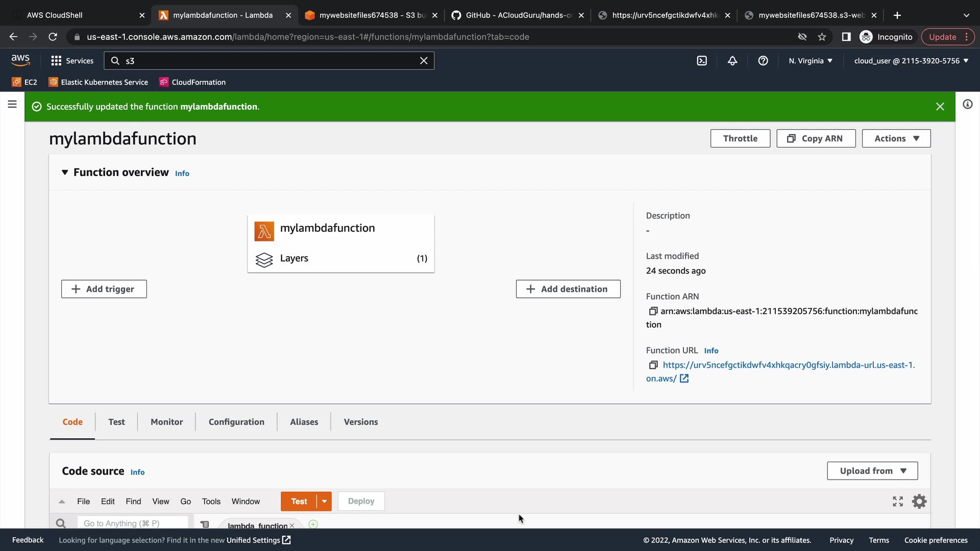Collapse the Function overview section

[x=65, y=172]
